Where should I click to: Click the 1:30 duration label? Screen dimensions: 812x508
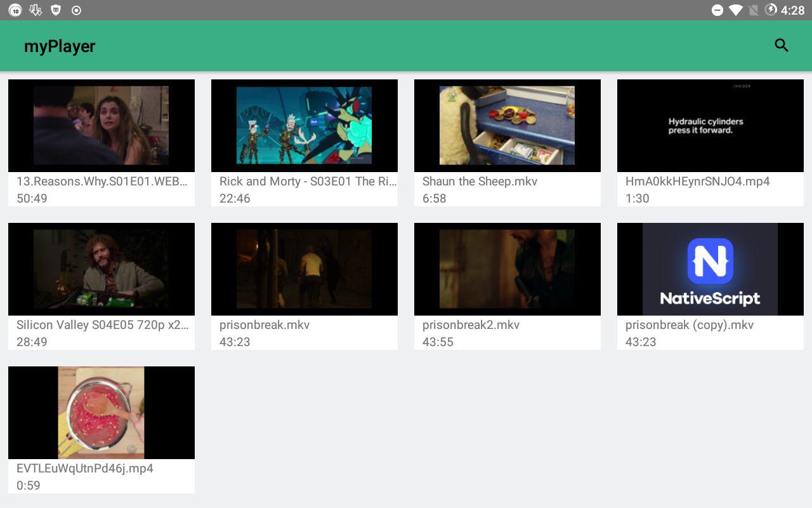tap(638, 198)
